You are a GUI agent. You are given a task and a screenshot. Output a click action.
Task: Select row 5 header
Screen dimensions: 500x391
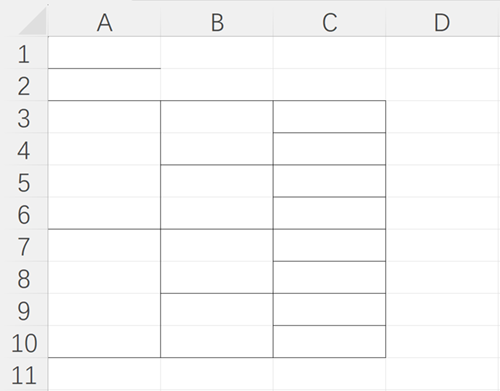point(24,181)
